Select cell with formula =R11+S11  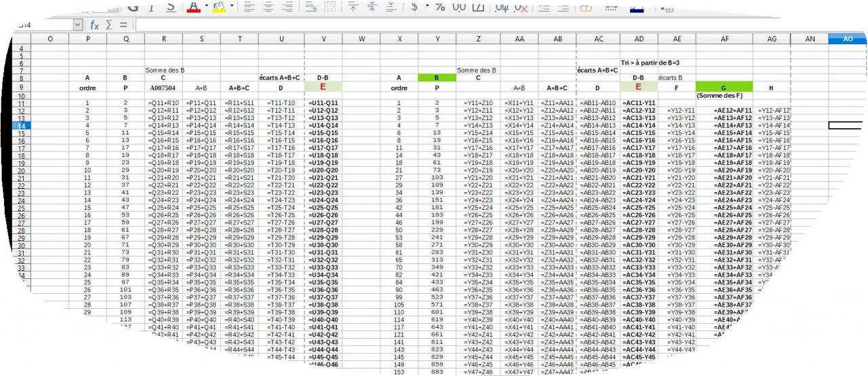(239, 102)
